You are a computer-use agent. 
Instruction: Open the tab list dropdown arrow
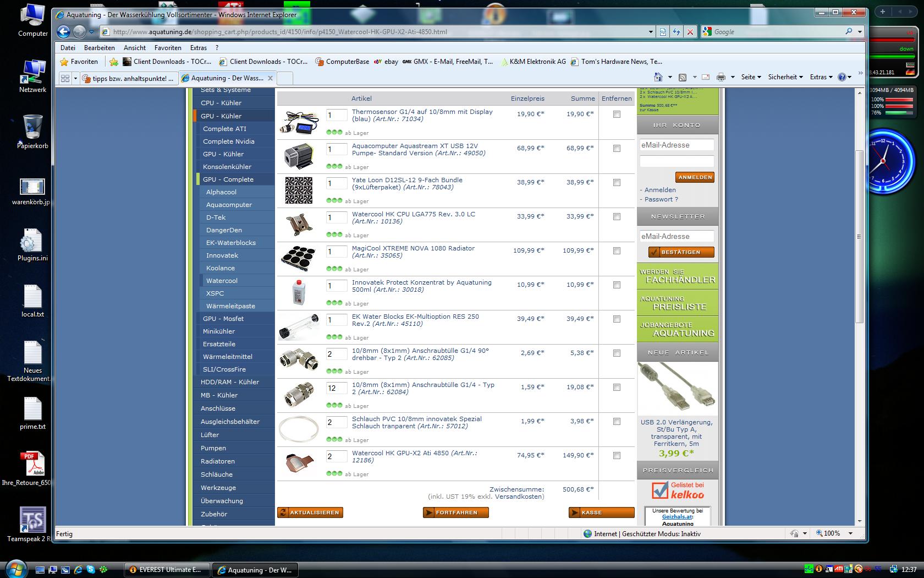(x=76, y=78)
